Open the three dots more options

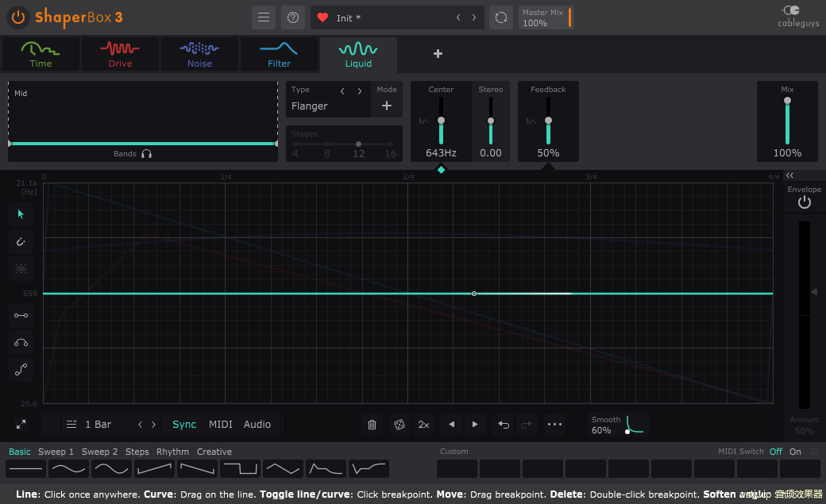pos(554,425)
